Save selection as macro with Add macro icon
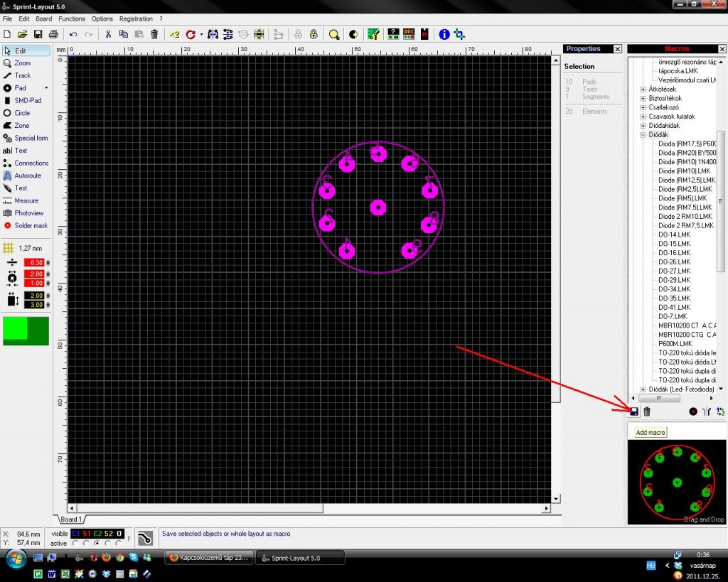Screen dimensions: 728x582 633,411
